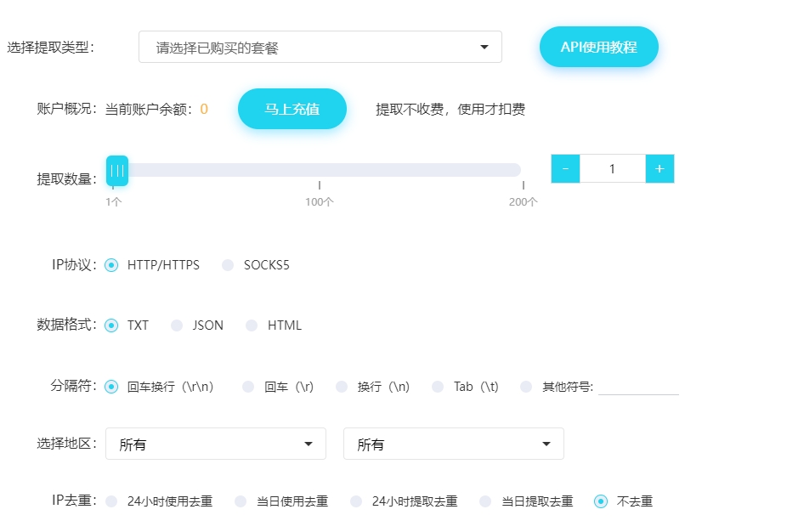The image size is (787, 532).
Task: Open the 请选择已购买的套餐 package dropdown
Action: (x=320, y=48)
